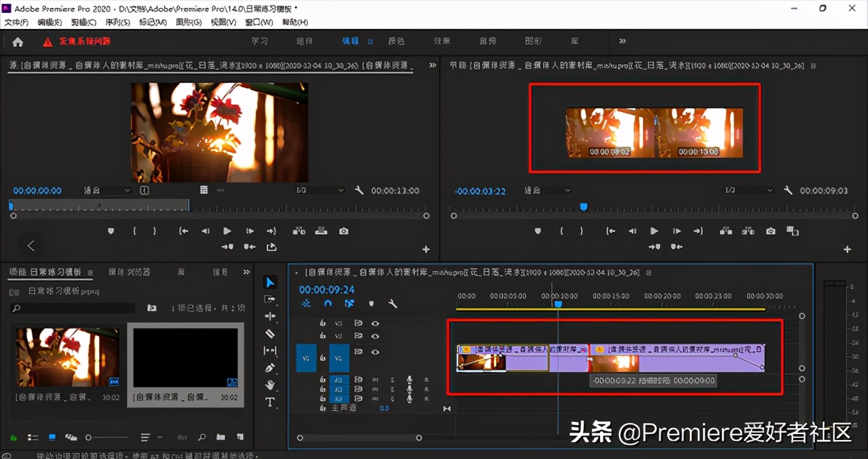
Task: Open the timeline settings wrench icon
Action: [x=394, y=304]
